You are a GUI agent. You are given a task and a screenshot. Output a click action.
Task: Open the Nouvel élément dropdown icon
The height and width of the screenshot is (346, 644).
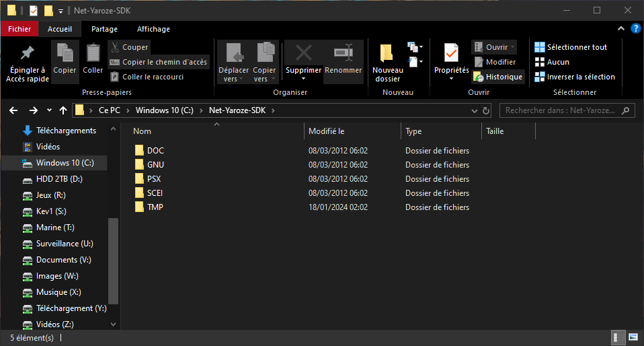(x=415, y=47)
